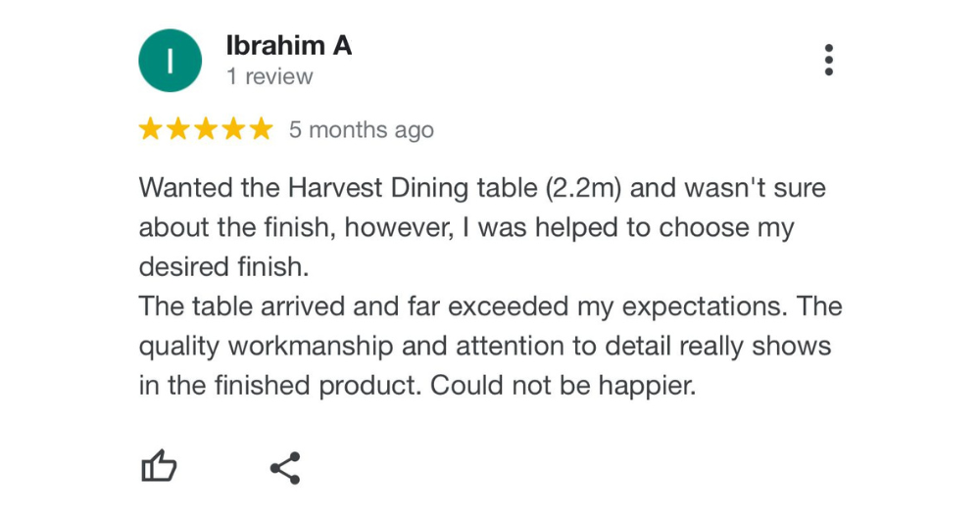
Task: Click the fourth gold rating star
Action: (x=233, y=130)
